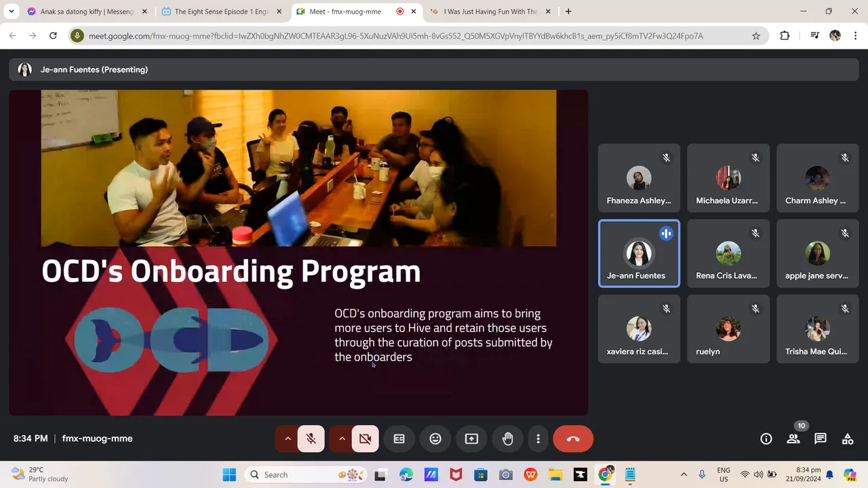
Task: Show hidden system tray icons
Action: [684, 474]
